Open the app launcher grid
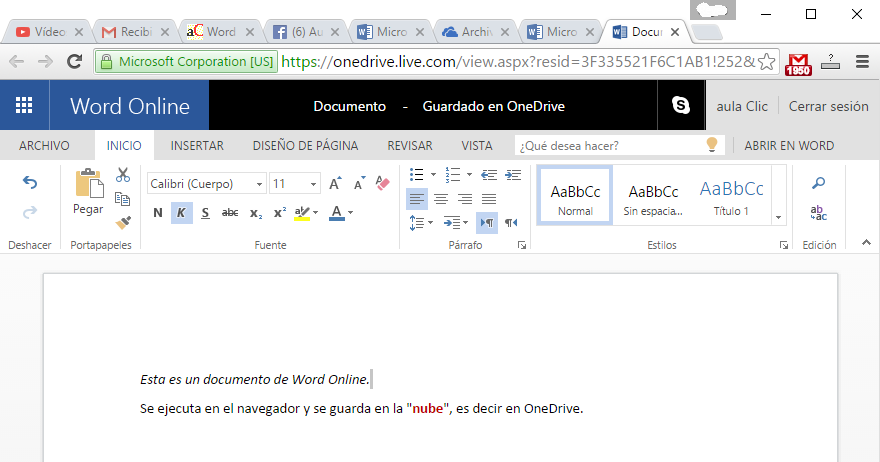Screen dimensions: 880x462 pos(24,106)
